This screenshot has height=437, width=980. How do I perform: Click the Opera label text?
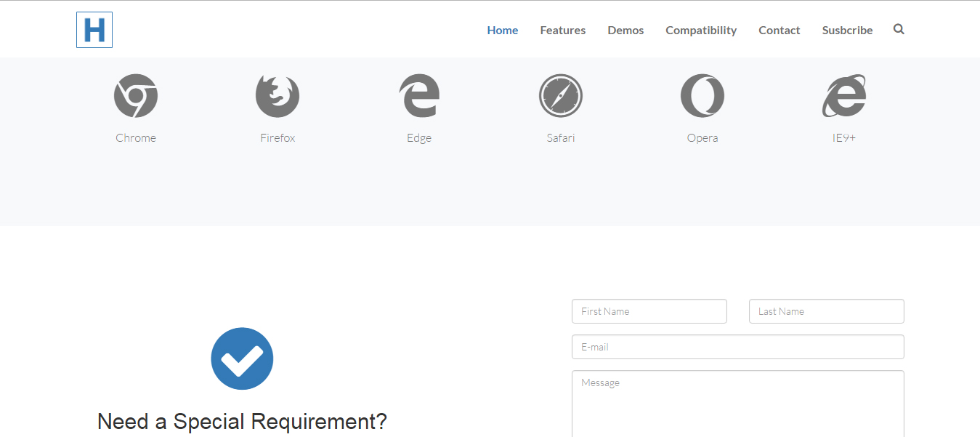click(x=702, y=138)
